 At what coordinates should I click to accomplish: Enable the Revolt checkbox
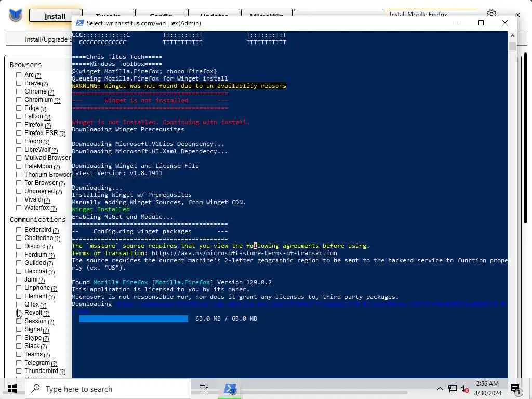pos(19,313)
